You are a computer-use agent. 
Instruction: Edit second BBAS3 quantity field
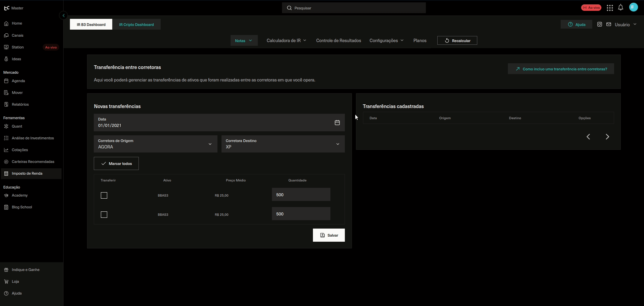(301, 214)
